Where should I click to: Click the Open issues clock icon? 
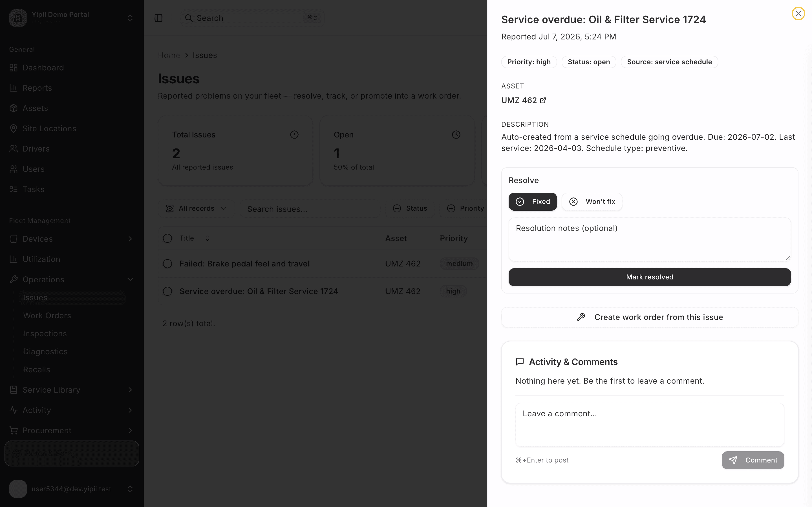[456, 135]
